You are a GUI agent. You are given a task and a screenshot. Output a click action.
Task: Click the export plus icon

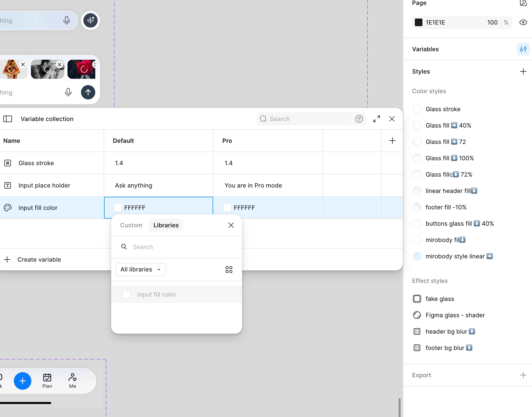pos(523,375)
